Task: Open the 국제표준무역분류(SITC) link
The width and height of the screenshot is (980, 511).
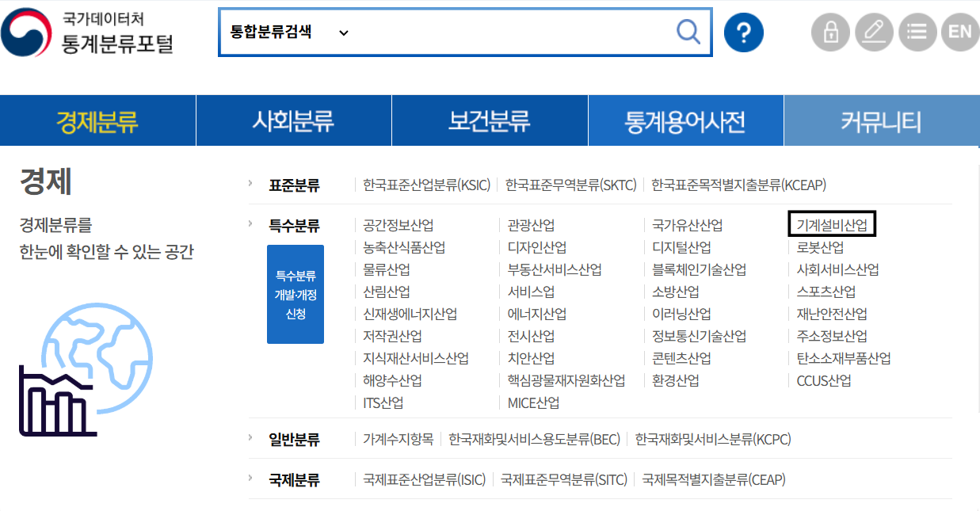Action: click(563, 480)
